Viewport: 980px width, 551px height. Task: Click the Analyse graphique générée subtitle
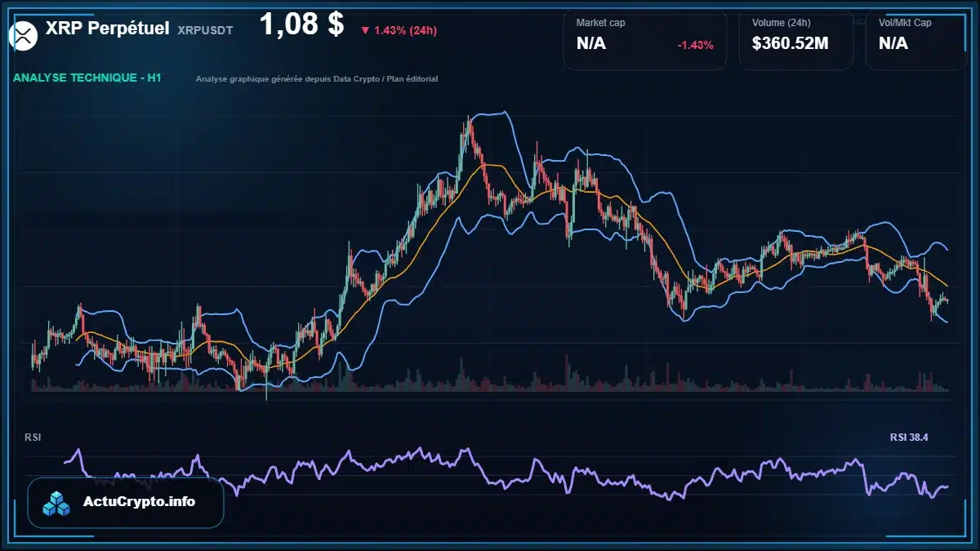(x=317, y=79)
